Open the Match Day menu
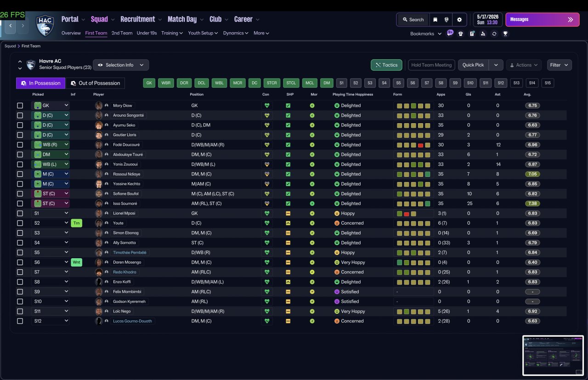588x380 pixels. tap(186, 19)
